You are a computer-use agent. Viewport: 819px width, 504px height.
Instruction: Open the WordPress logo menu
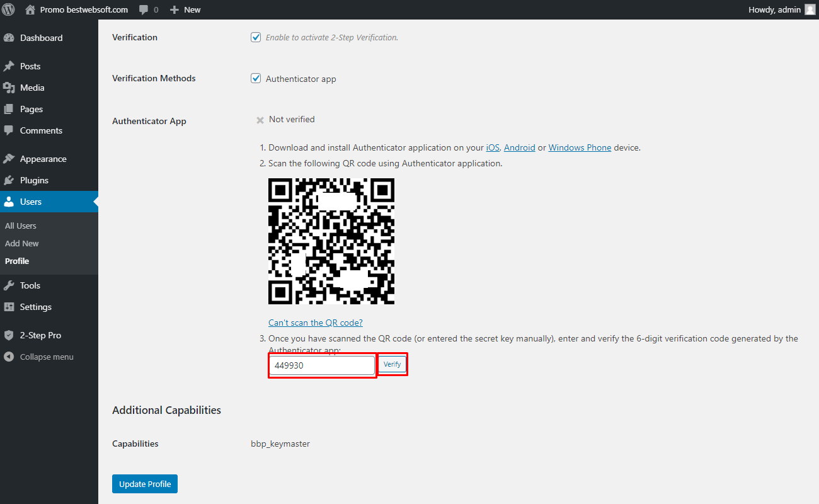(9, 9)
